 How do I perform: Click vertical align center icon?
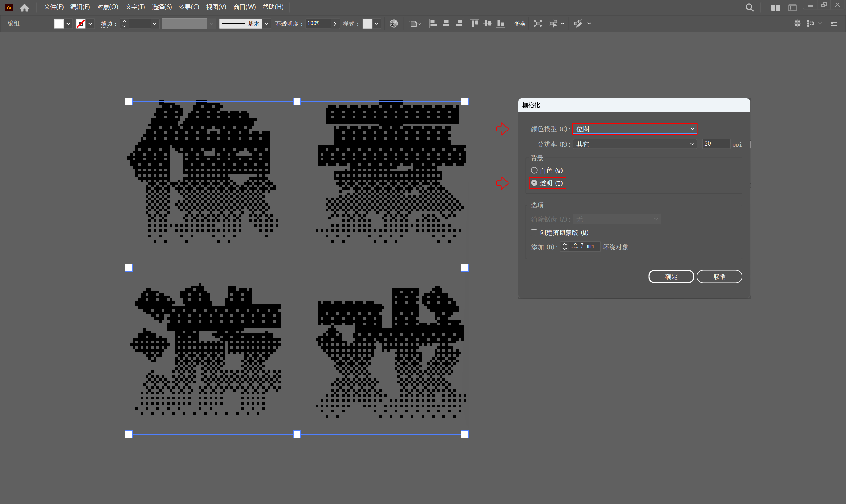pos(488,23)
